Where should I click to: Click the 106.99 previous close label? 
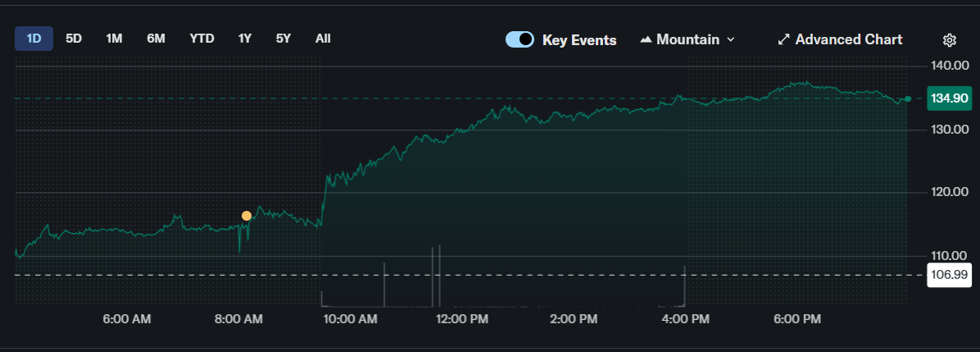click(948, 274)
